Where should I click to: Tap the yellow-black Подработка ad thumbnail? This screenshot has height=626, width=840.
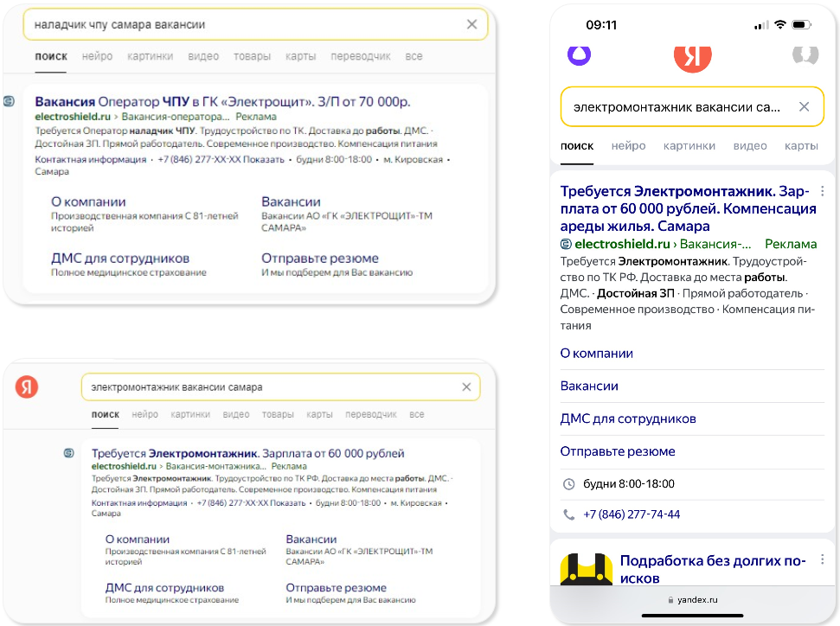(586, 569)
